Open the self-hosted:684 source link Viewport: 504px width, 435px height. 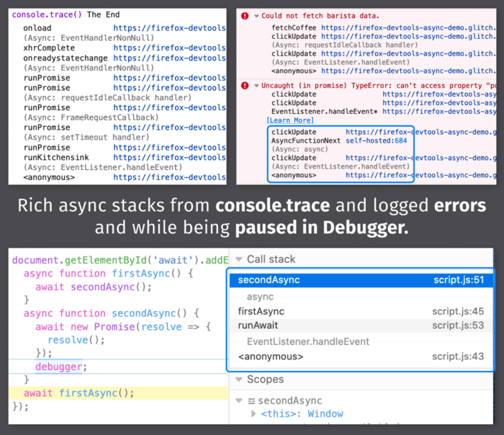point(376,141)
